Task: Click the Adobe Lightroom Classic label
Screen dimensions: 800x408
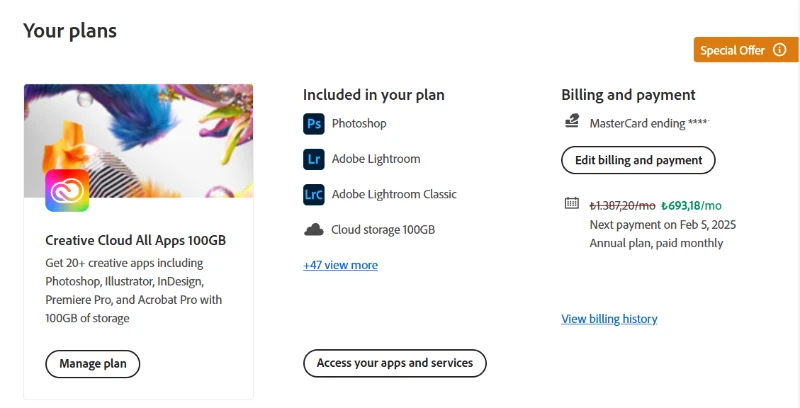Action: click(394, 194)
